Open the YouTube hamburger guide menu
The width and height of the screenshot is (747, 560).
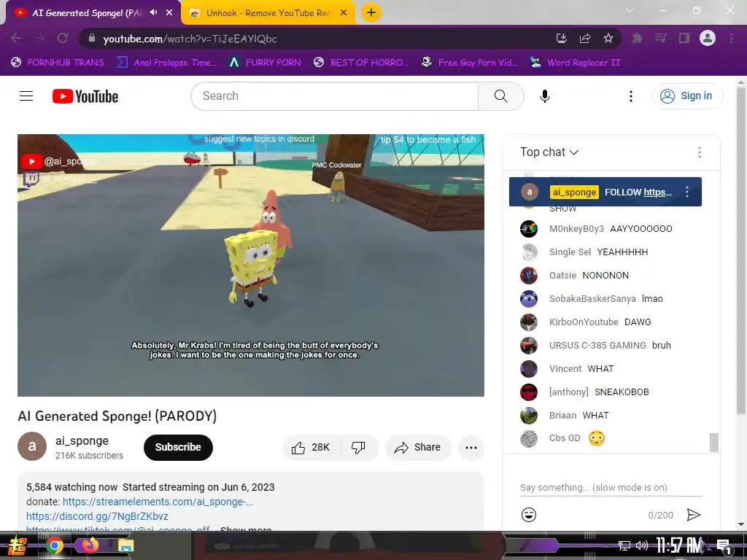(26, 96)
